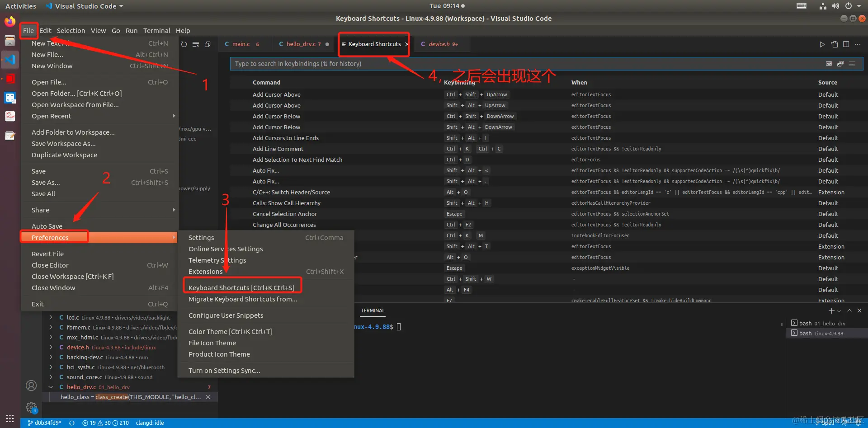The width and height of the screenshot is (868, 428).
Task: Expand sound_core.c search result
Action: (51, 377)
